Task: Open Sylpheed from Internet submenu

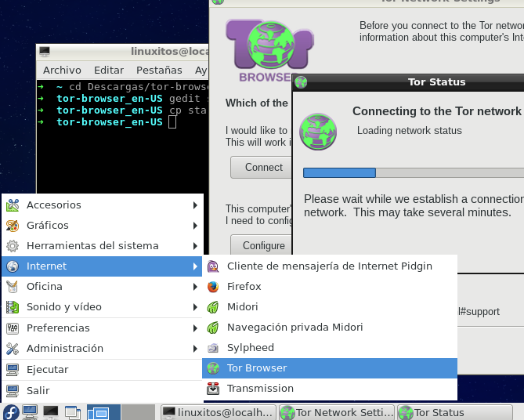Action: tap(330, 348)
